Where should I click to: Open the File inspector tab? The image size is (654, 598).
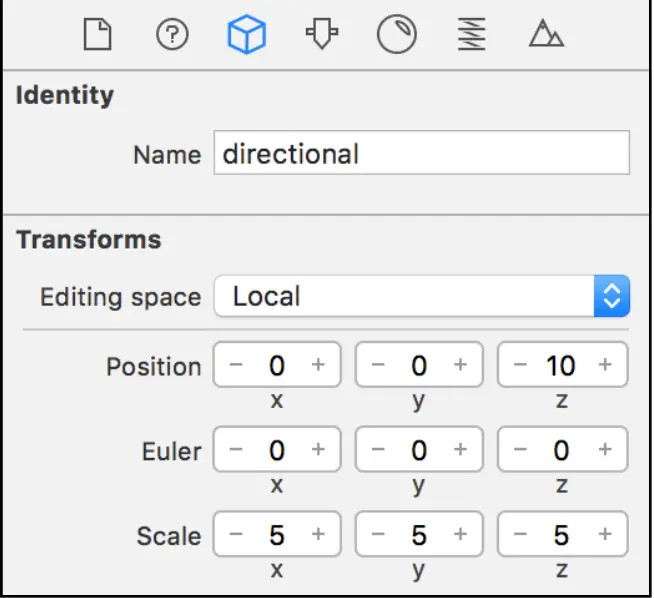tap(97, 36)
